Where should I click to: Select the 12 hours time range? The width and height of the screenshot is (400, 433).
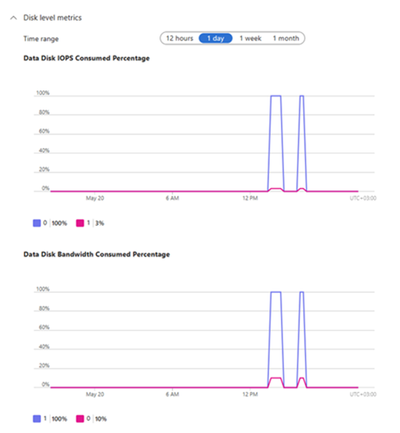point(180,38)
